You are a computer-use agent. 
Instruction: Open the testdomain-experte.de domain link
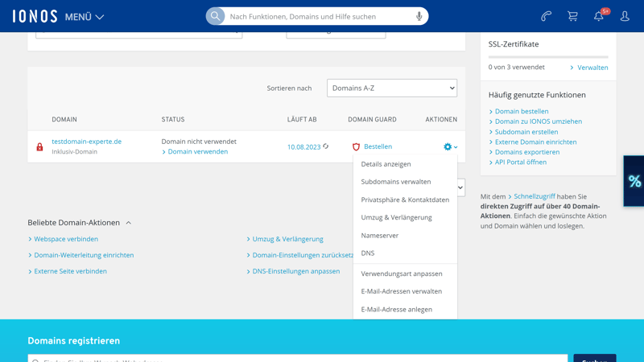(x=87, y=142)
